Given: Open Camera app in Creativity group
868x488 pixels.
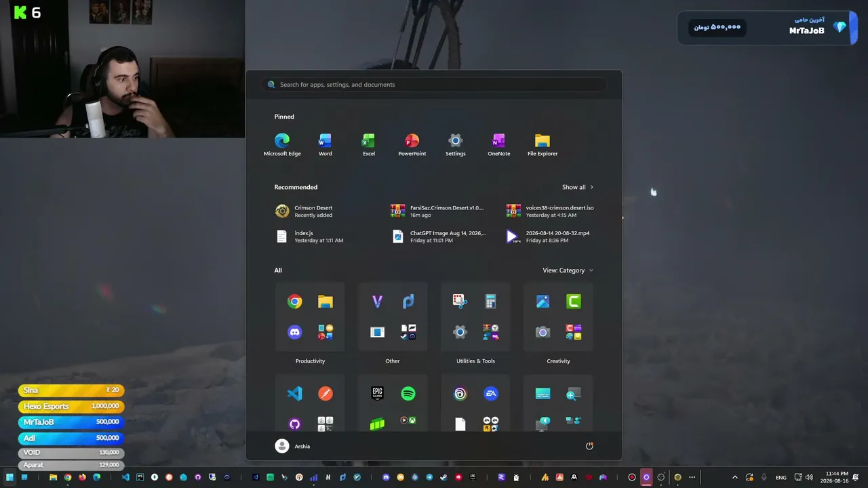Looking at the screenshot, I should click(542, 332).
